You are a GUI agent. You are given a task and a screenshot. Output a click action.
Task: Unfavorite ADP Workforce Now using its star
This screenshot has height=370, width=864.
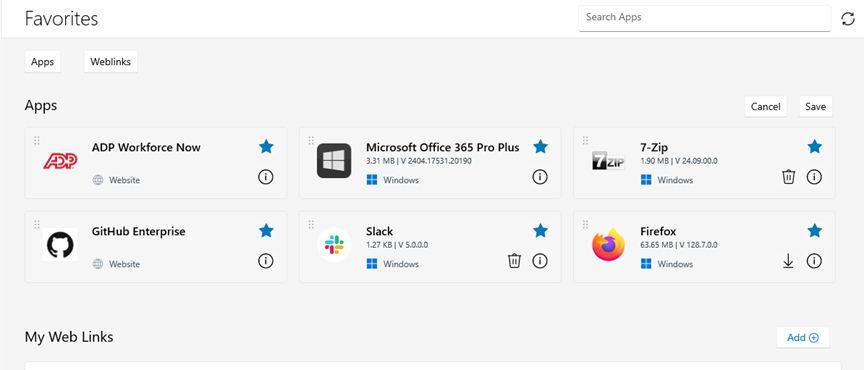pyautogui.click(x=266, y=146)
